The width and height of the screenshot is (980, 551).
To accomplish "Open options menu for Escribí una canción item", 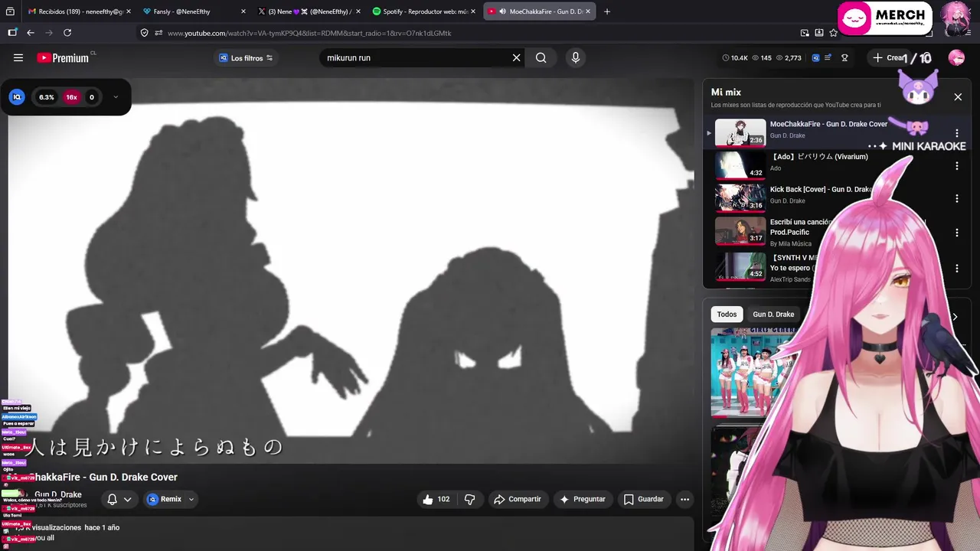I will pyautogui.click(x=956, y=233).
